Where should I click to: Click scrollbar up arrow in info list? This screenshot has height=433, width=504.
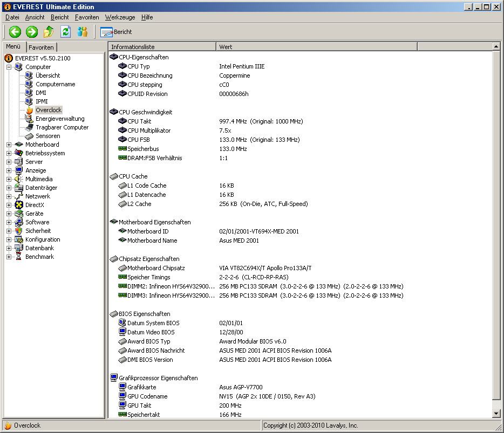point(496,47)
